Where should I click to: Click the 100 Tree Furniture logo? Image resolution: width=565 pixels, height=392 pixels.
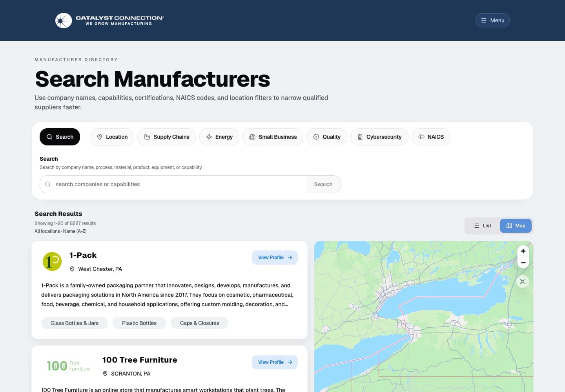point(69,366)
